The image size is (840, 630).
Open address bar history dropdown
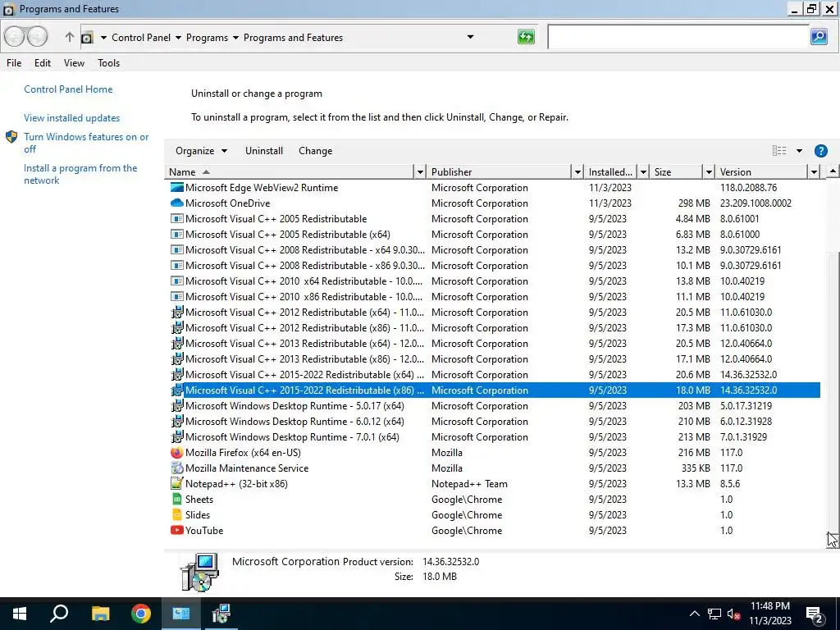point(470,37)
